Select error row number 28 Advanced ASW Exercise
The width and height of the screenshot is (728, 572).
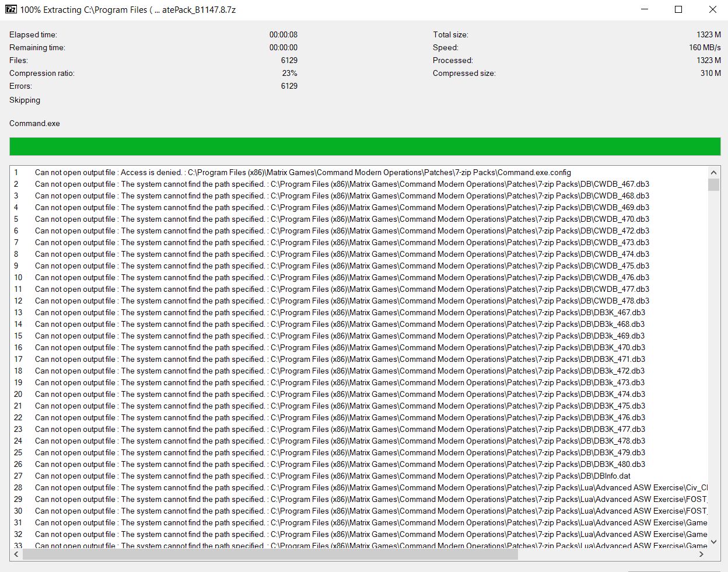pos(359,487)
